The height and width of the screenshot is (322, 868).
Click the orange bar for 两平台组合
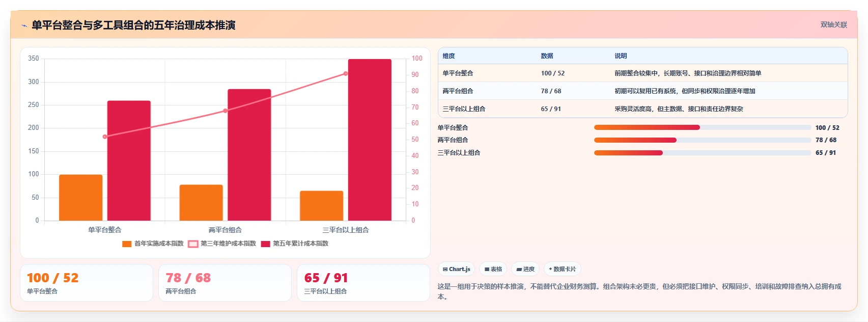pos(201,203)
